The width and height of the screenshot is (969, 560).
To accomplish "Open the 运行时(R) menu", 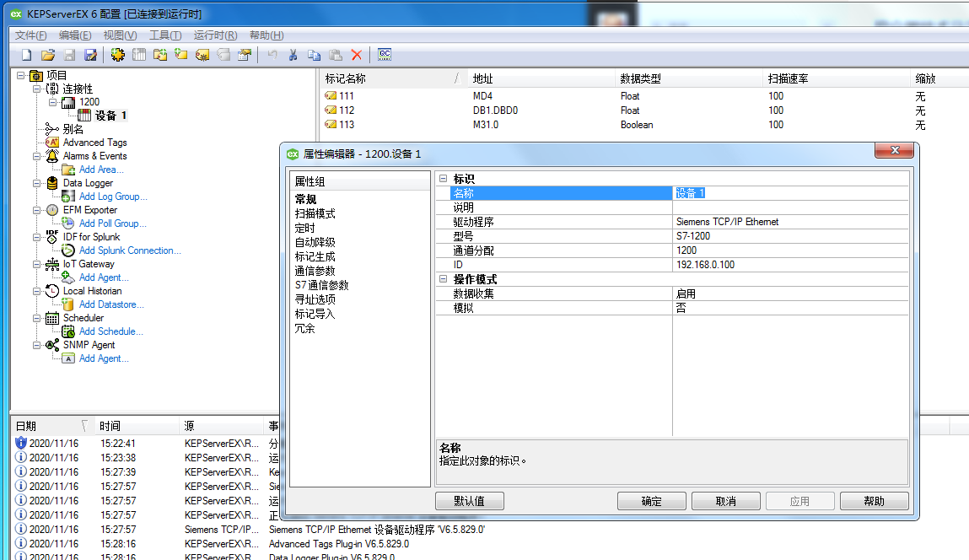I will tap(215, 35).
